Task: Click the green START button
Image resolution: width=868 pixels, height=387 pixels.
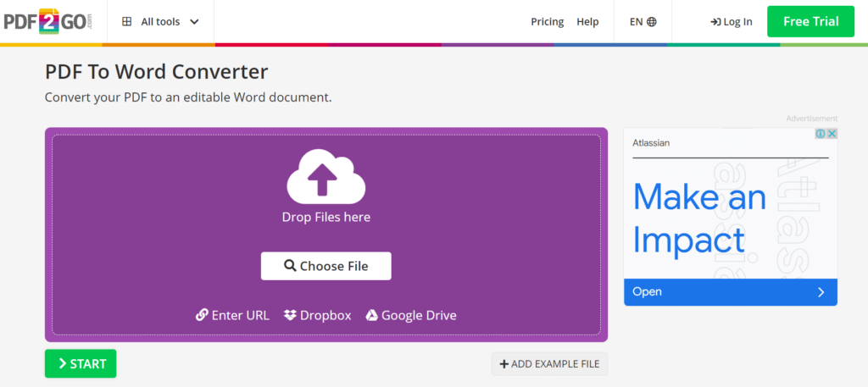Action: [x=81, y=364]
